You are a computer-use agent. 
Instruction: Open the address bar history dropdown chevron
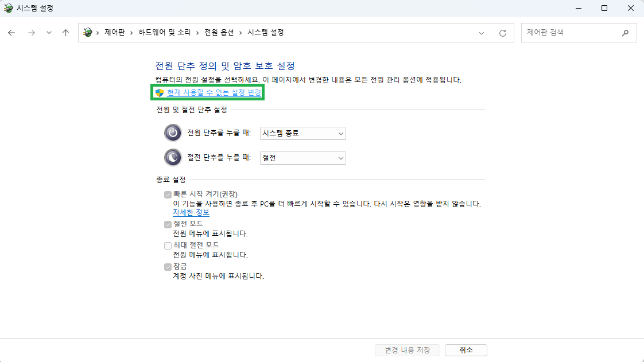tap(482, 33)
